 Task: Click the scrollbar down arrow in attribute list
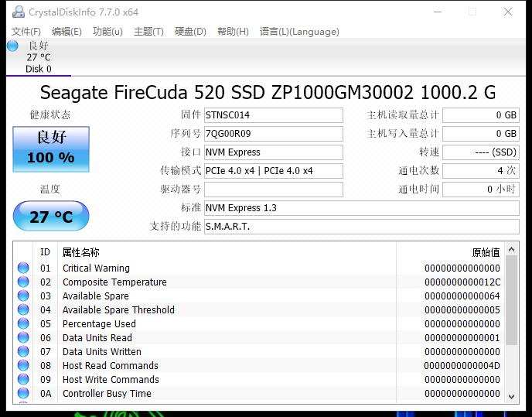pyautogui.click(x=511, y=396)
